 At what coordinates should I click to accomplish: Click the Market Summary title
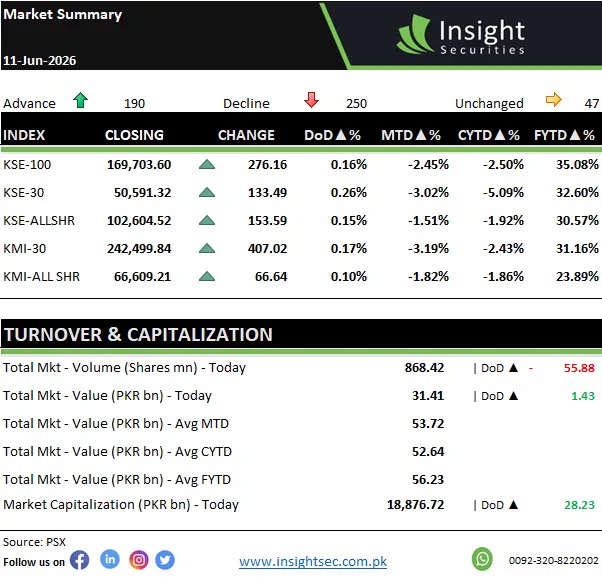(x=63, y=15)
